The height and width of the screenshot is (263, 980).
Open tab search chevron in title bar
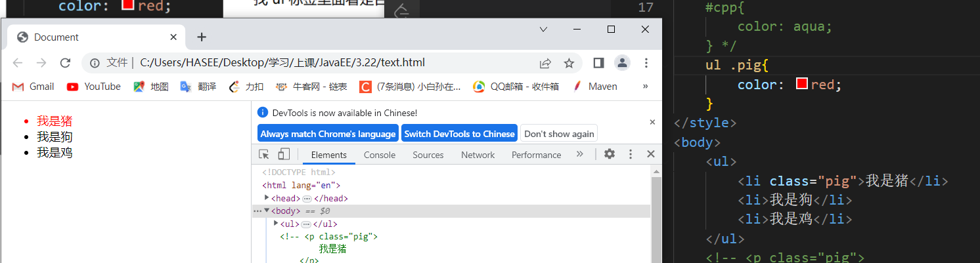click(543, 29)
